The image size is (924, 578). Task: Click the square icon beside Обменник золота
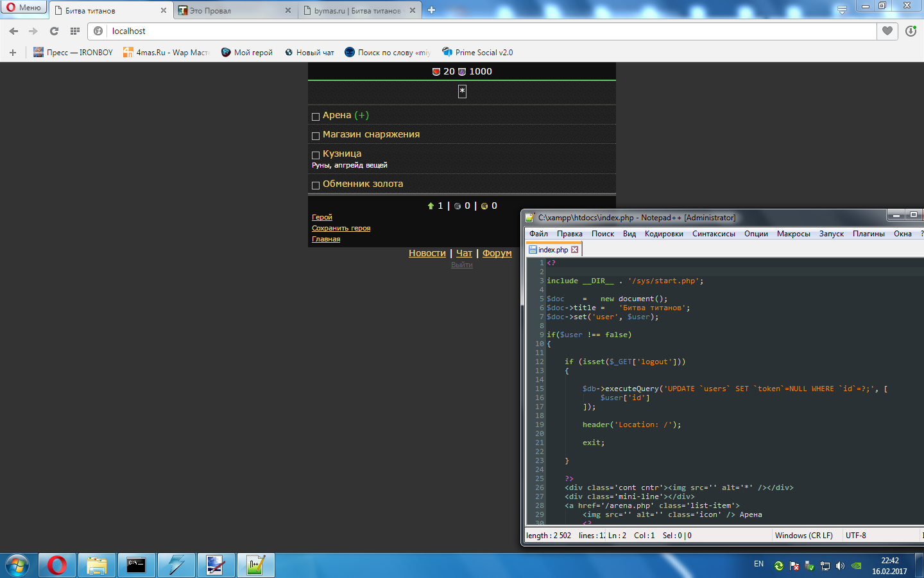point(316,185)
